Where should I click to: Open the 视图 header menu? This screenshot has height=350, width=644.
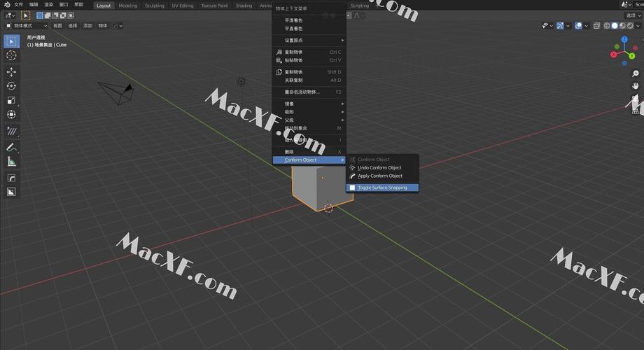[57, 25]
